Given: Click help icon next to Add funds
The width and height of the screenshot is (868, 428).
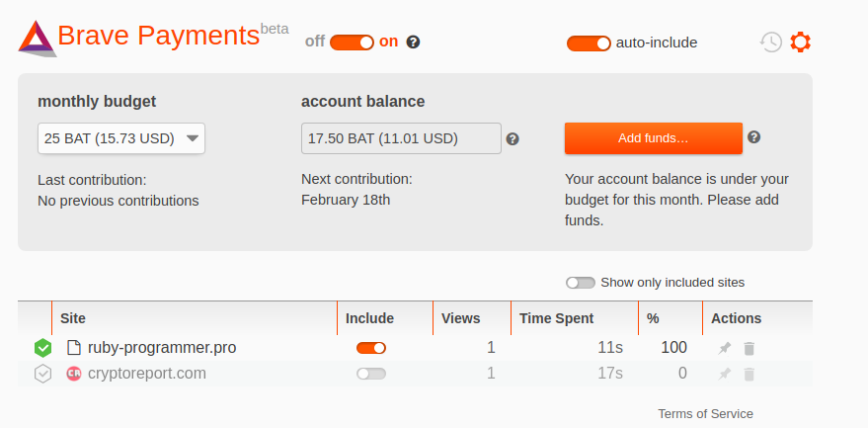Looking at the screenshot, I should click(x=754, y=137).
